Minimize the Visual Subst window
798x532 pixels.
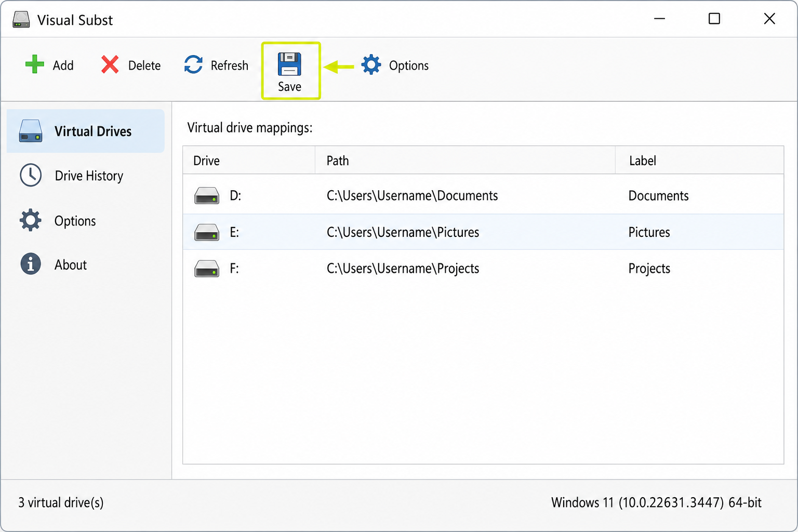pos(659,19)
